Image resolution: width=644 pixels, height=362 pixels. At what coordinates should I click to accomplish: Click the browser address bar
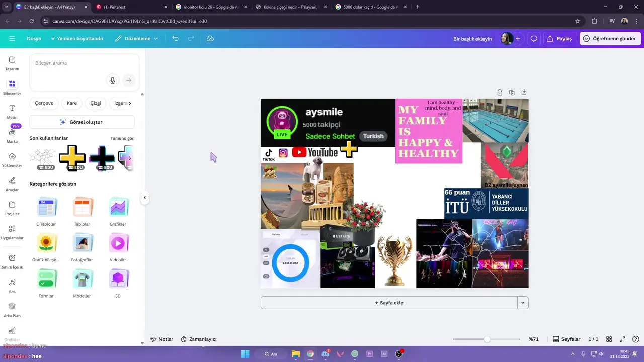pyautogui.click(x=307, y=21)
